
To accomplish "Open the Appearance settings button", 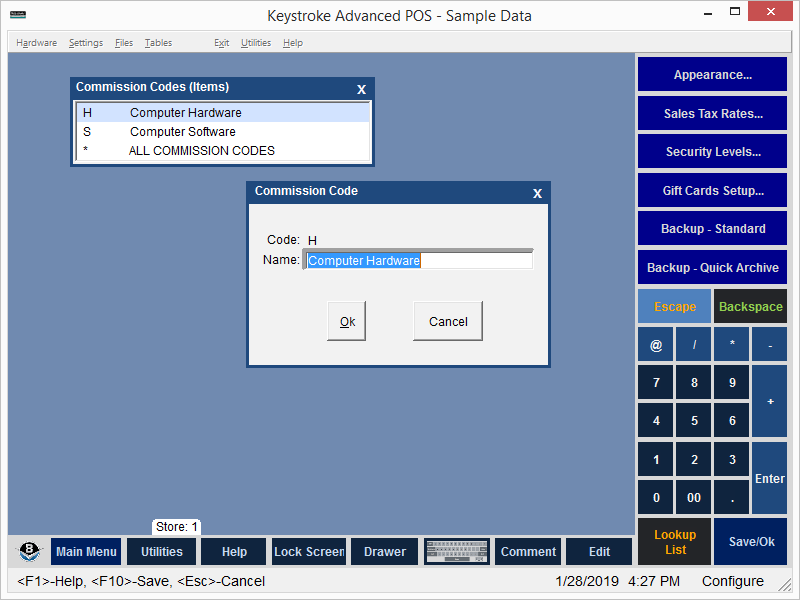I will point(712,75).
